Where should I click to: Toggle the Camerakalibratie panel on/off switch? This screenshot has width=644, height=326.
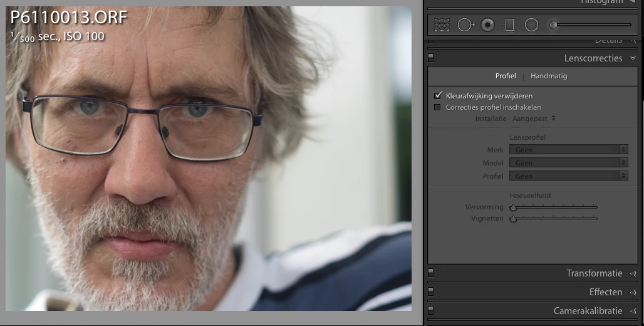430,310
